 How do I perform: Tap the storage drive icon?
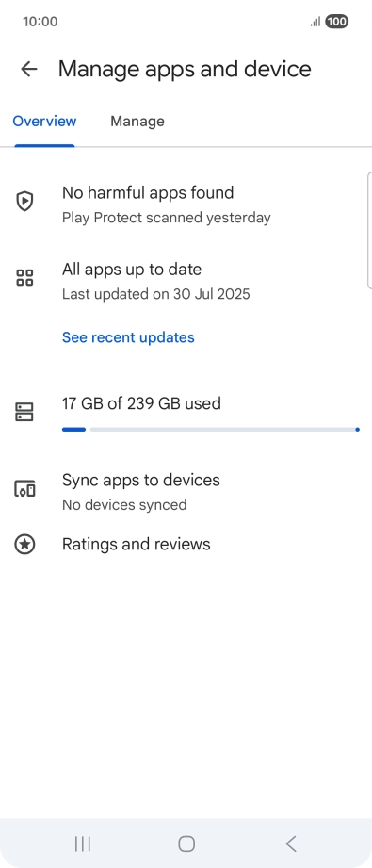(24, 412)
